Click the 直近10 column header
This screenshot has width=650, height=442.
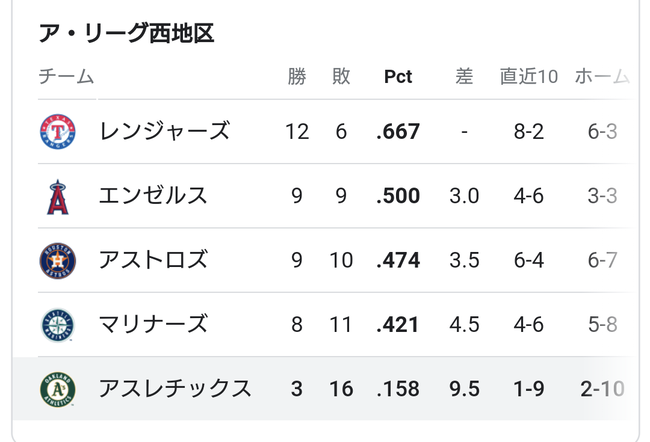click(529, 76)
